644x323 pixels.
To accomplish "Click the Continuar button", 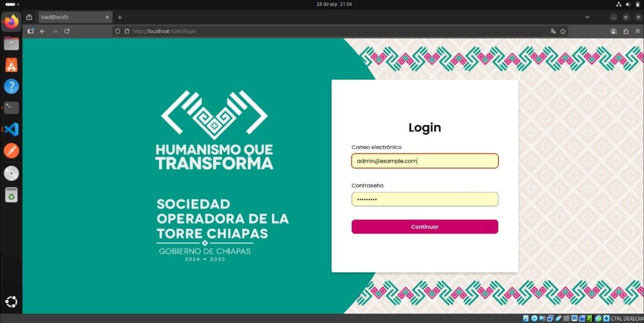I will point(425,227).
